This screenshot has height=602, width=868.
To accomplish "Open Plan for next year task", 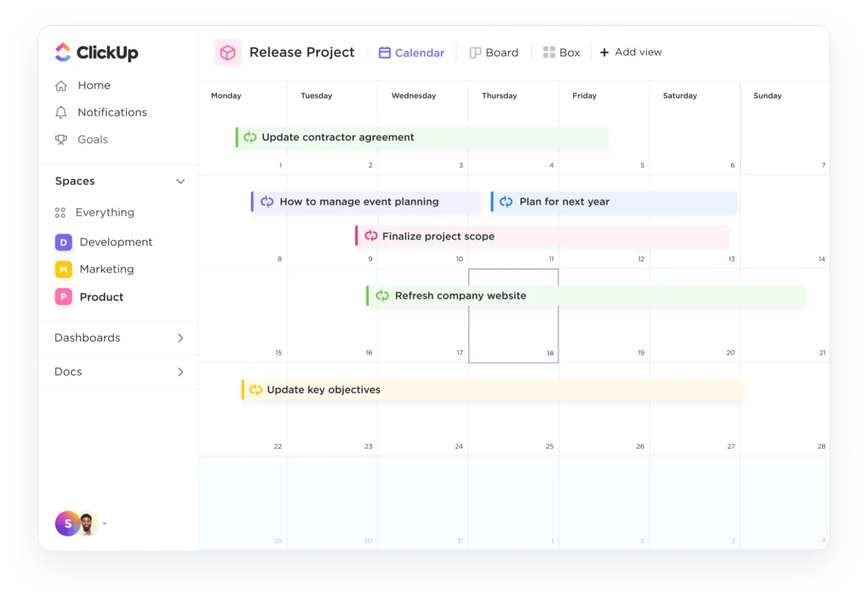I will pyautogui.click(x=614, y=201).
